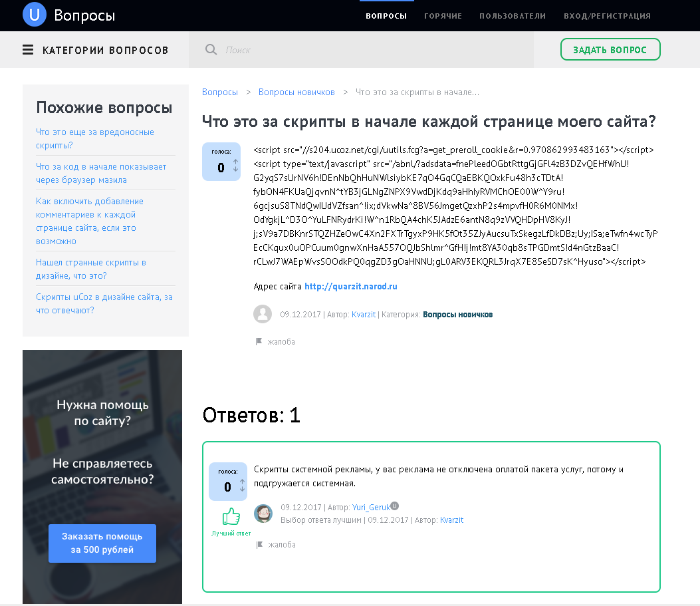Go to the Пользователи tab
The image size is (700, 606).
tap(513, 16)
